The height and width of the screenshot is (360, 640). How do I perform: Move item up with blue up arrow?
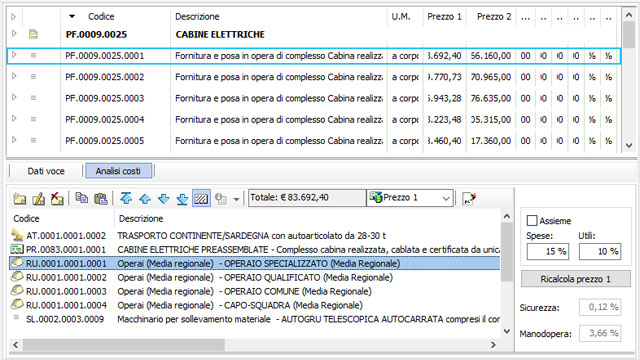pyautogui.click(x=145, y=199)
